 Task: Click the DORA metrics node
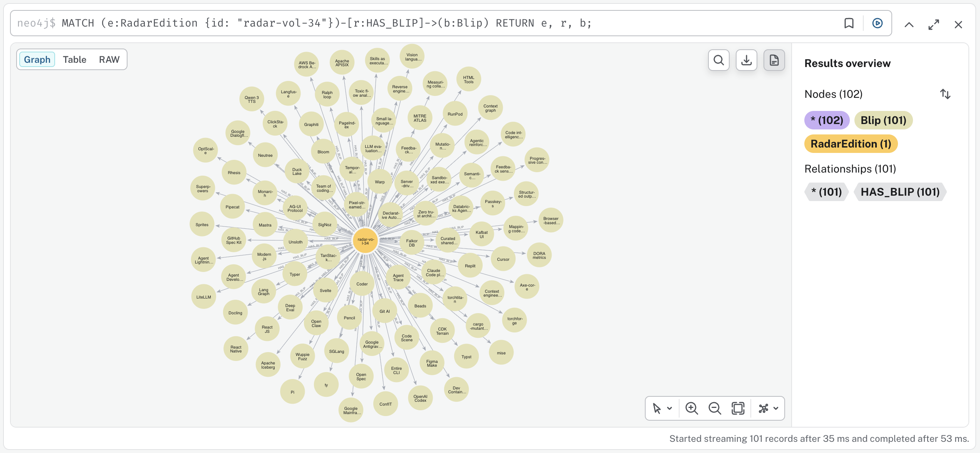[x=539, y=255]
